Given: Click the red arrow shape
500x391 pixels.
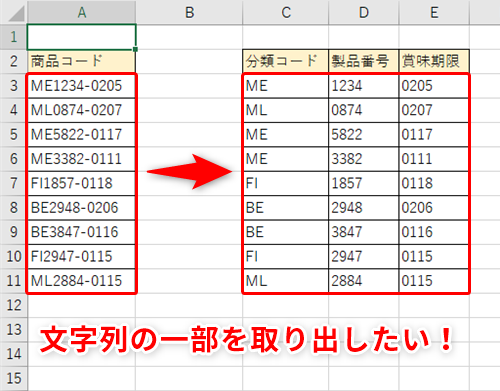Looking at the screenshot, I should pos(189,172).
